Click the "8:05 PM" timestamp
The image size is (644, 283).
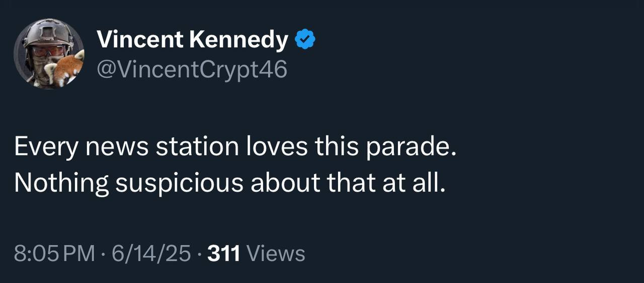pyautogui.click(x=54, y=253)
